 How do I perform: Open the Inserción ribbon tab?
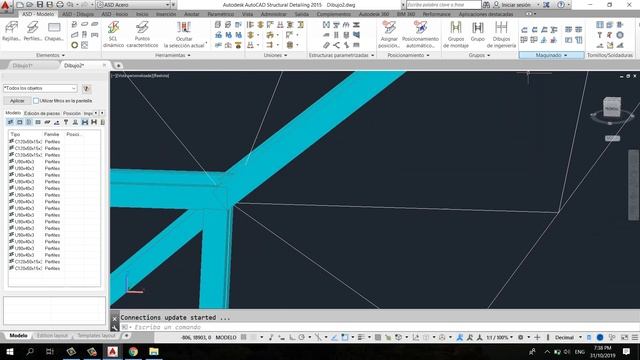(x=166, y=14)
